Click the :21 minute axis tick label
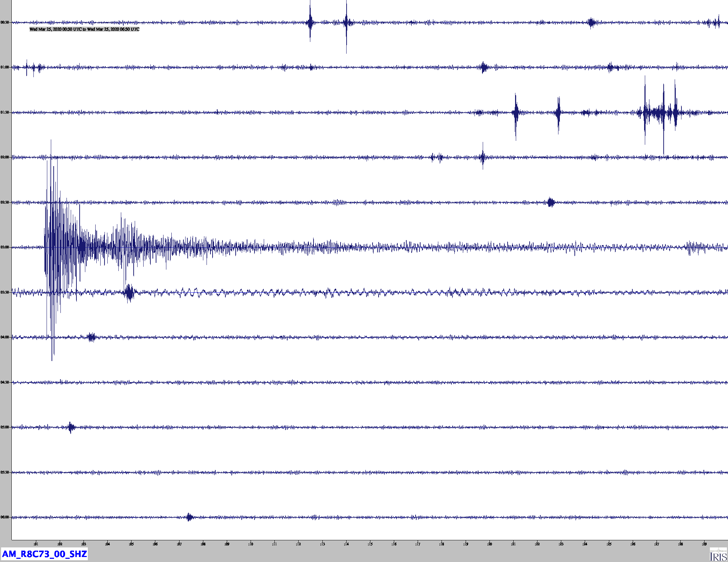Screen dimensions: 728x562 tap(513, 544)
